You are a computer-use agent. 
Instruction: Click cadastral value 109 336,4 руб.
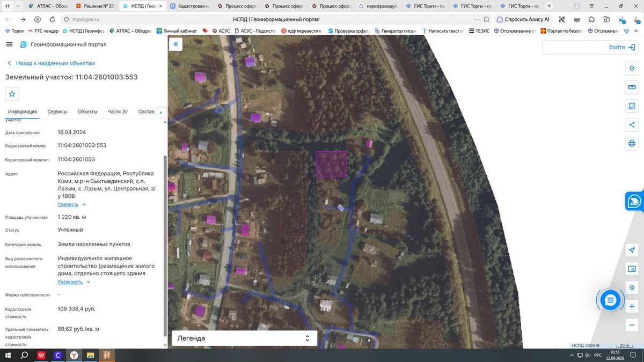coord(77,309)
